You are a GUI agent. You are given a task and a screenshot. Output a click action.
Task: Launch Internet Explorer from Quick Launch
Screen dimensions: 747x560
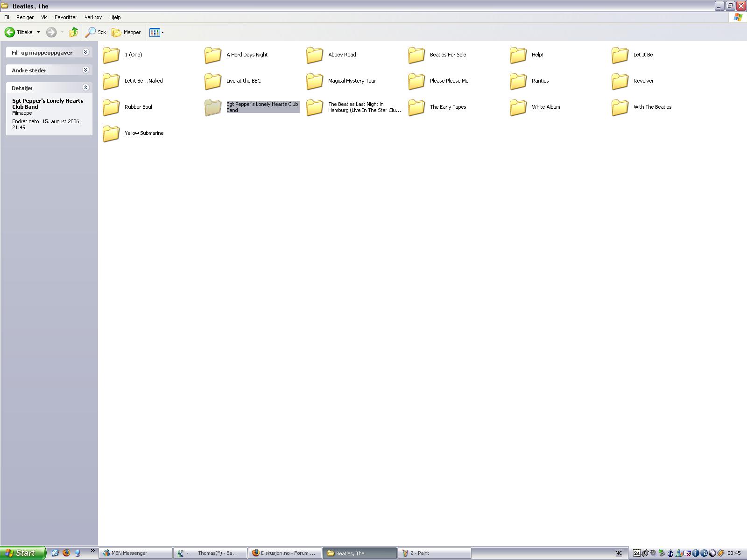(55, 553)
